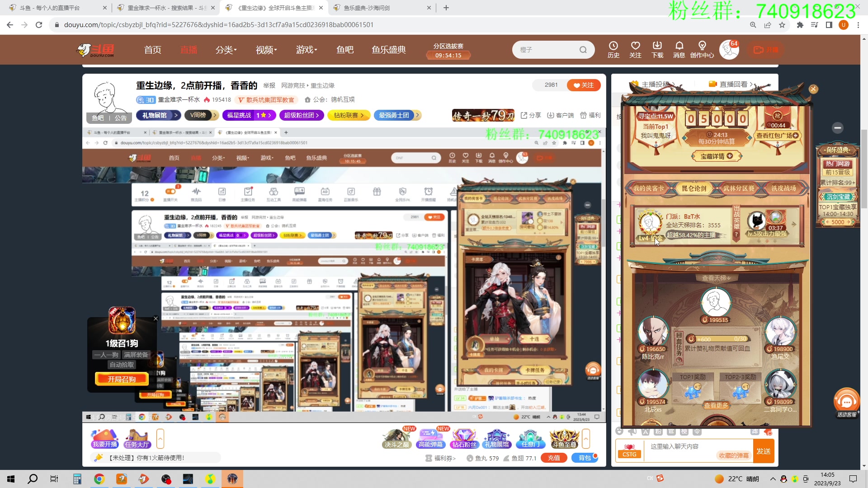
Task: Open the 决斗之巅 gift icon
Action: coord(396,439)
